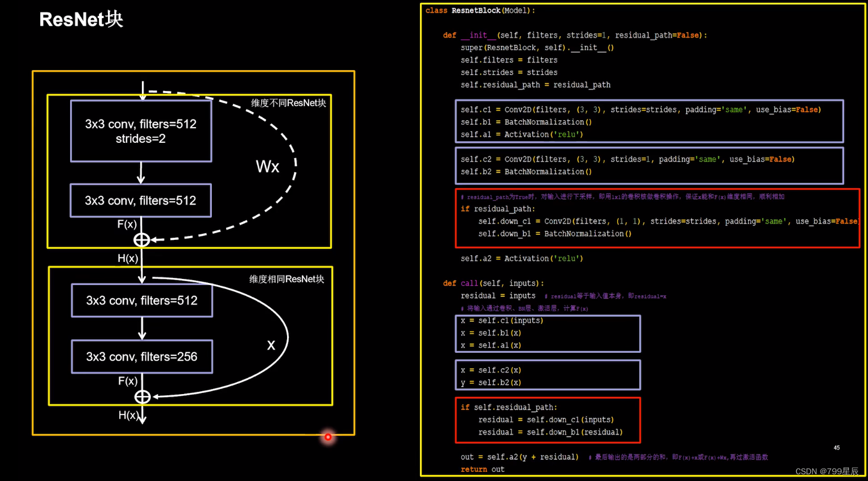Click the "维度相同ResNet块" label
Screen dimensions: 868x481
pyautogui.click(x=287, y=279)
